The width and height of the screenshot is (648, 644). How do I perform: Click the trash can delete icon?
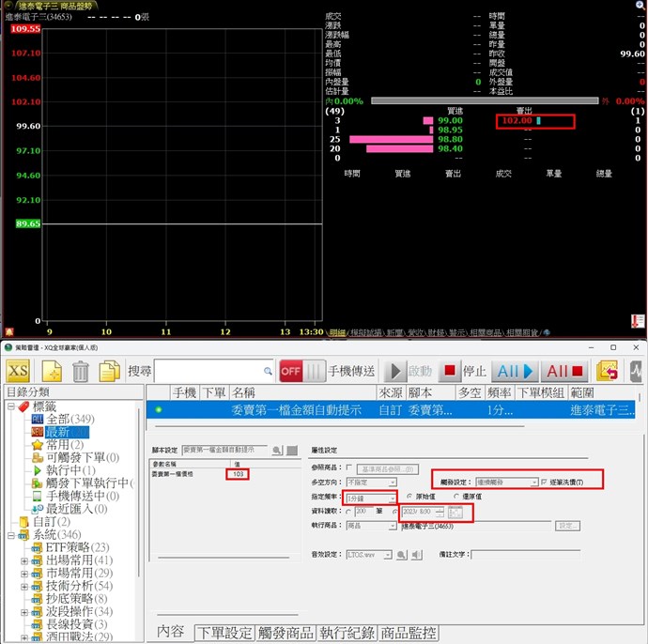click(81, 370)
